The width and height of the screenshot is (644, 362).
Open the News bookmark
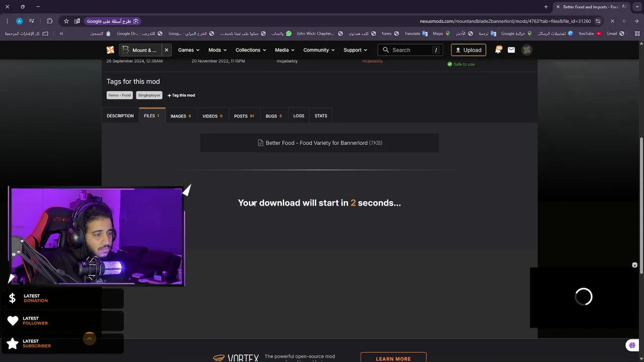(x=390, y=34)
